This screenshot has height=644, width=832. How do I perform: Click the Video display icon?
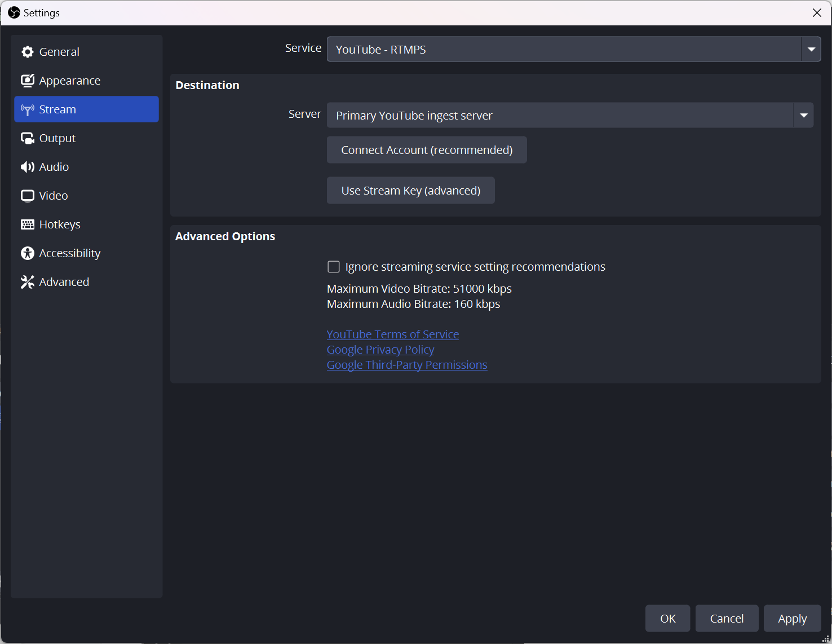point(27,195)
